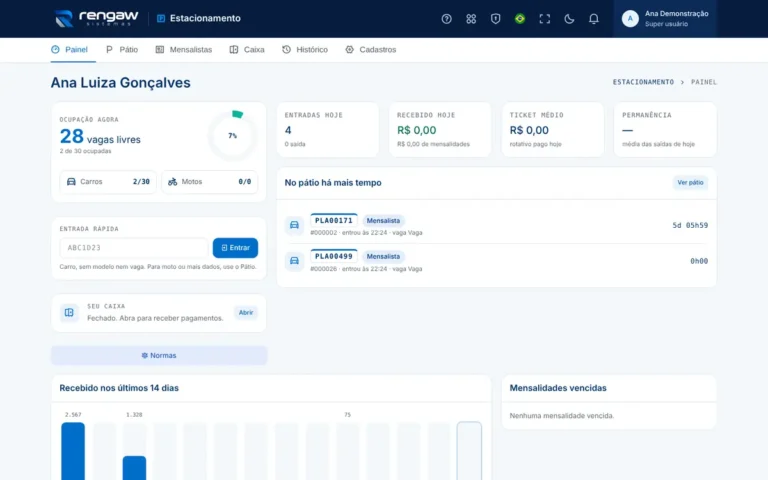768x480 pixels.
Task: Click the Entrar button
Action: (235, 248)
